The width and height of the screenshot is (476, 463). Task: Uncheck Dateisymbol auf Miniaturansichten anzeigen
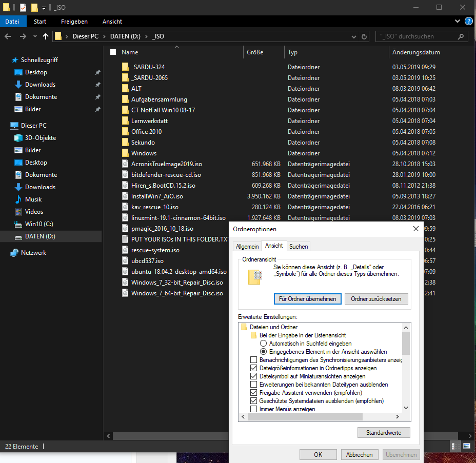pyautogui.click(x=254, y=376)
